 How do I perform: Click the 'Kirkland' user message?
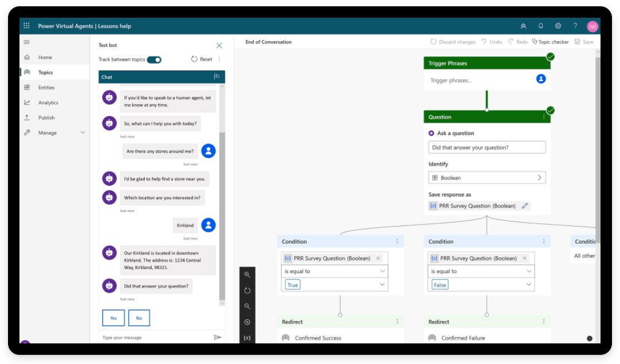point(185,225)
